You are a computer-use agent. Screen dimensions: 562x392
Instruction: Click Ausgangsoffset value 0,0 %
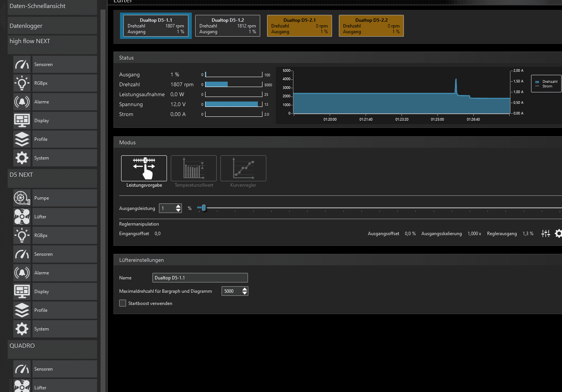pos(410,234)
